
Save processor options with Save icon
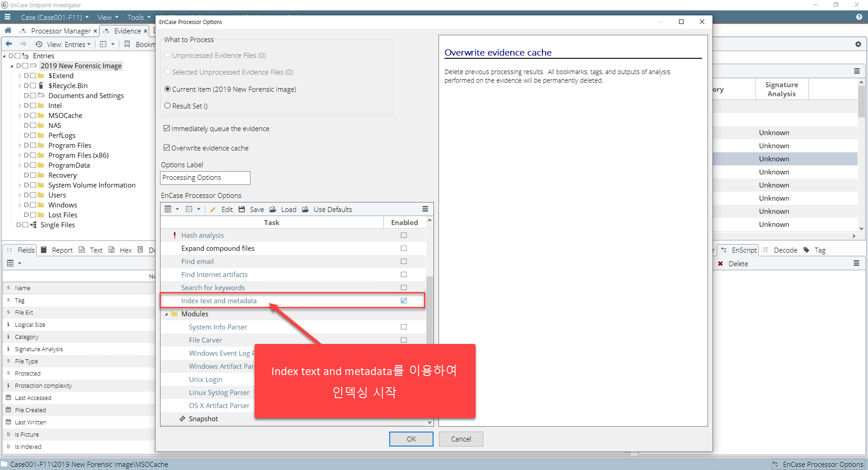point(242,209)
